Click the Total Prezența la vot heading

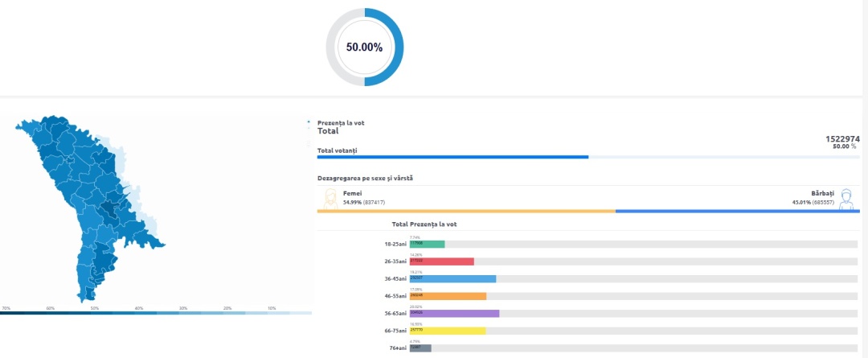pyautogui.click(x=424, y=224)
